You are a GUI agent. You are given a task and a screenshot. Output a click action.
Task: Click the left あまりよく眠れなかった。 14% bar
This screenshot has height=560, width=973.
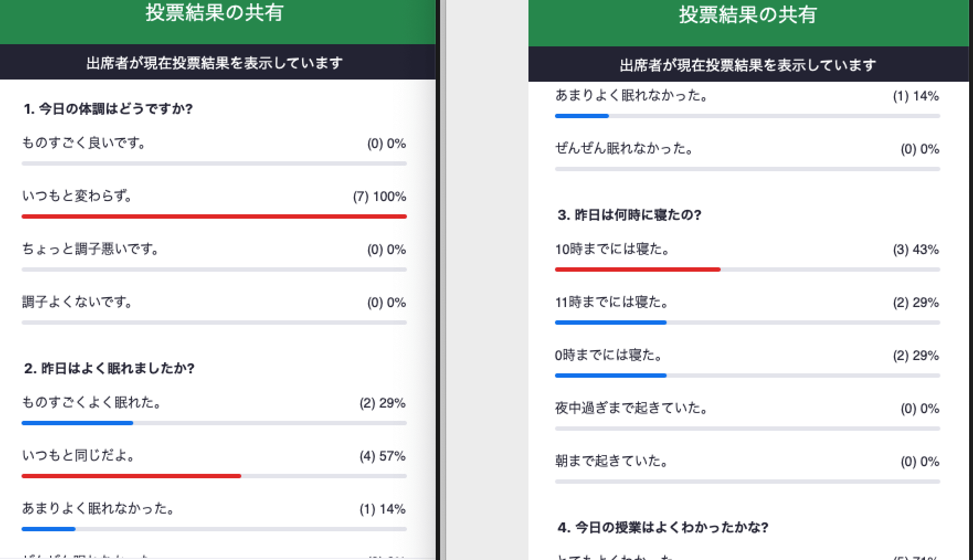(49, 529)
